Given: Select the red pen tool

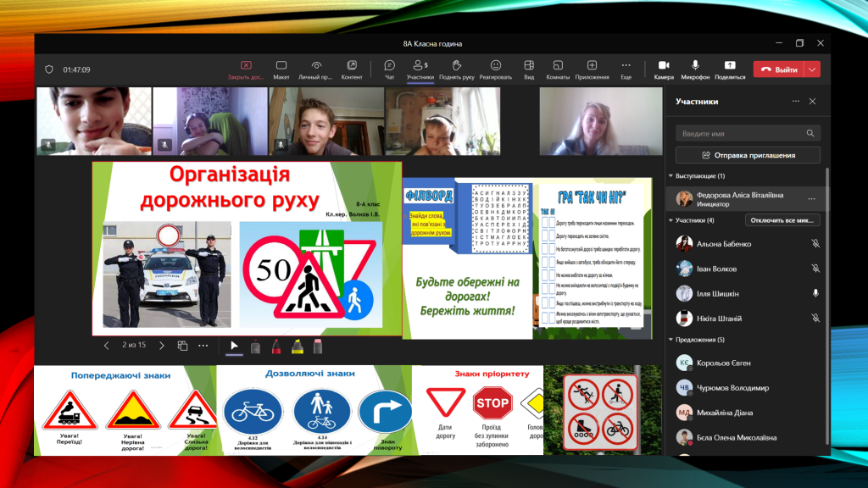Looking at the screenshot, I should click(x=276, y=346).
